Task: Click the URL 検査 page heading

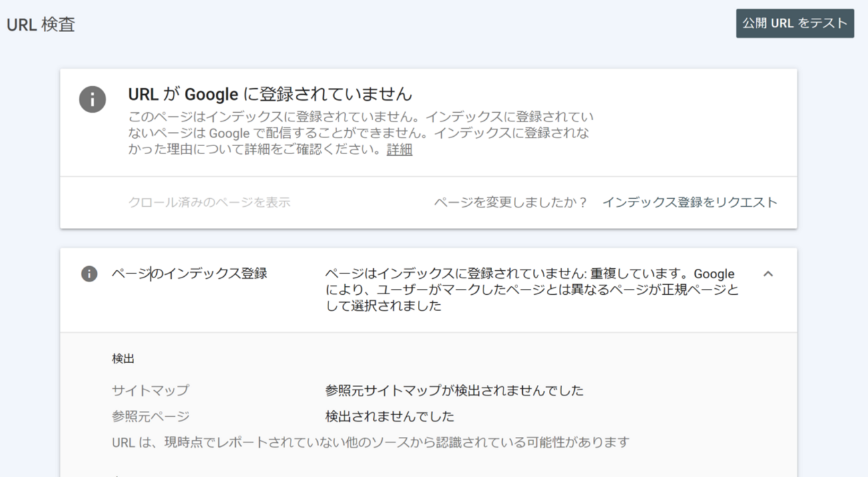Action: [41, 25]
